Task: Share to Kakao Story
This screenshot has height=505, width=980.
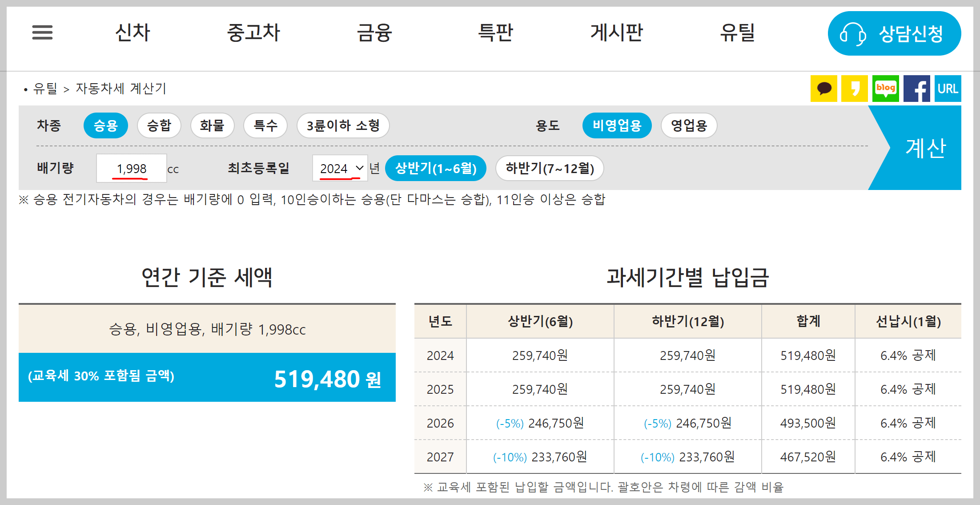Action: click(x=855, y=89)
